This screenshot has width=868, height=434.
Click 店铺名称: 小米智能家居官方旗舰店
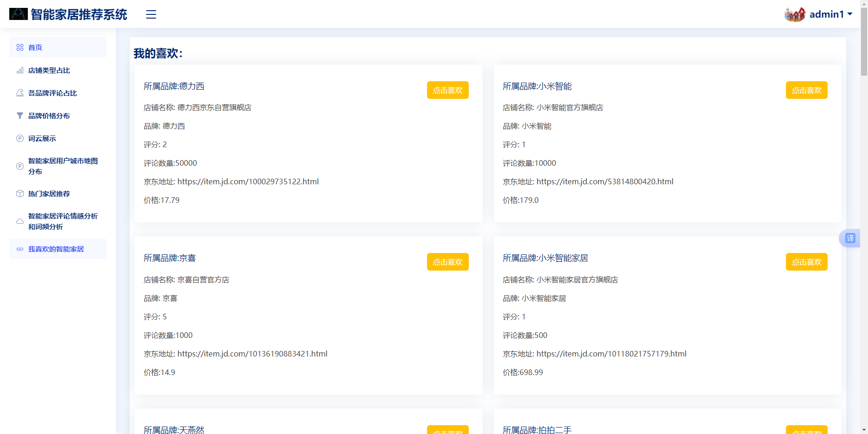pyautogui.click(x=560, y=280)
